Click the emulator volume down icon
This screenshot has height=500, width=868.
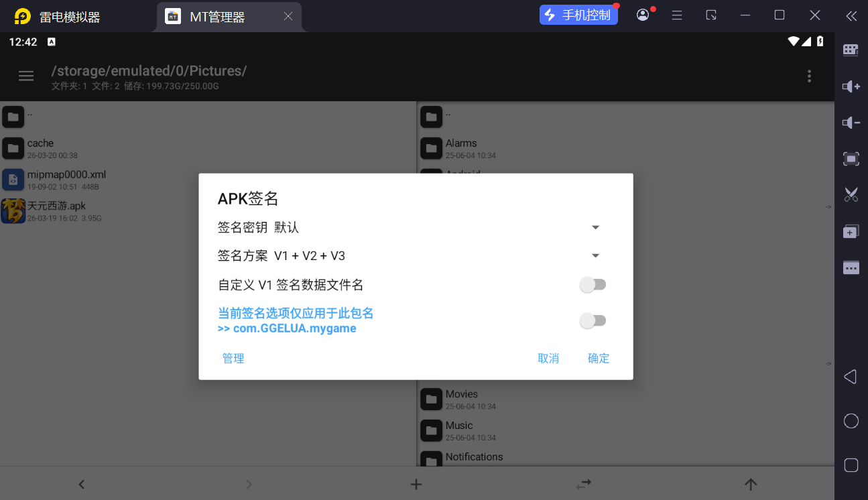tap(851, 123)
